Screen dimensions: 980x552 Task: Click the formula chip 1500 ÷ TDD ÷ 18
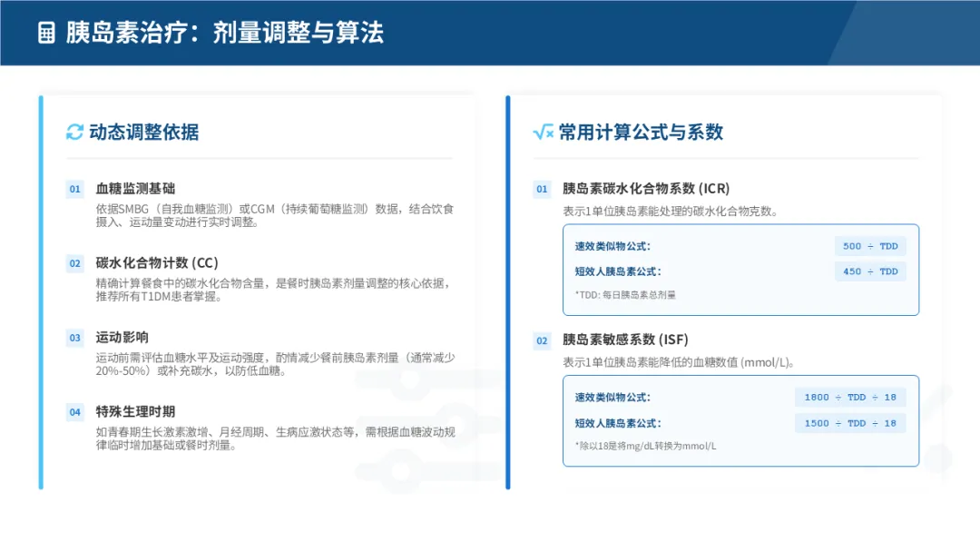pyautogui.click(x=850, y=423)
